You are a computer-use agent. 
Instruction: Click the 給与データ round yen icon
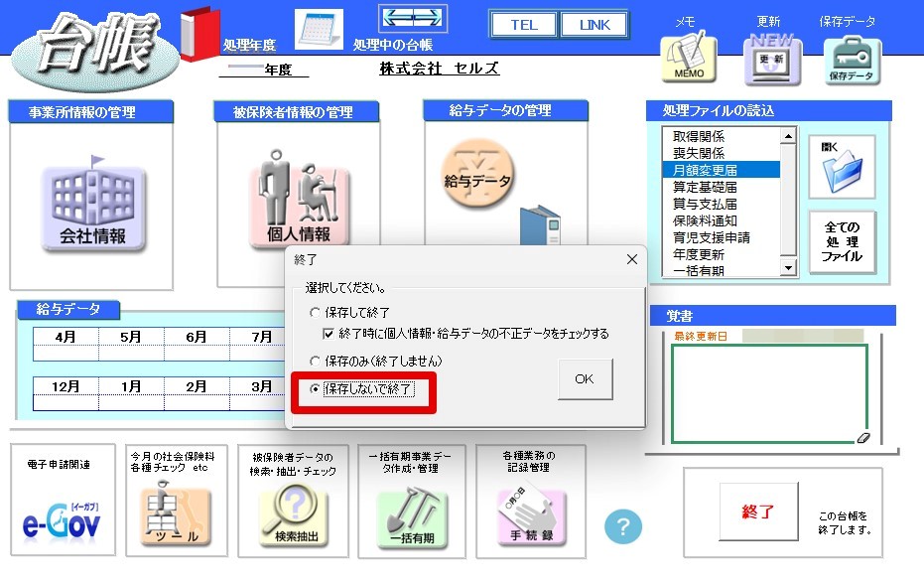tap(477, 175)
